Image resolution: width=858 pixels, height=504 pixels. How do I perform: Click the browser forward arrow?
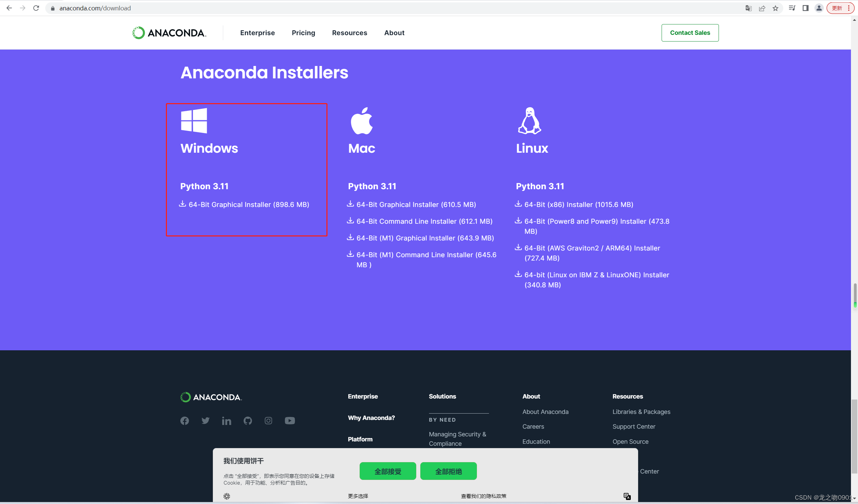23,8
